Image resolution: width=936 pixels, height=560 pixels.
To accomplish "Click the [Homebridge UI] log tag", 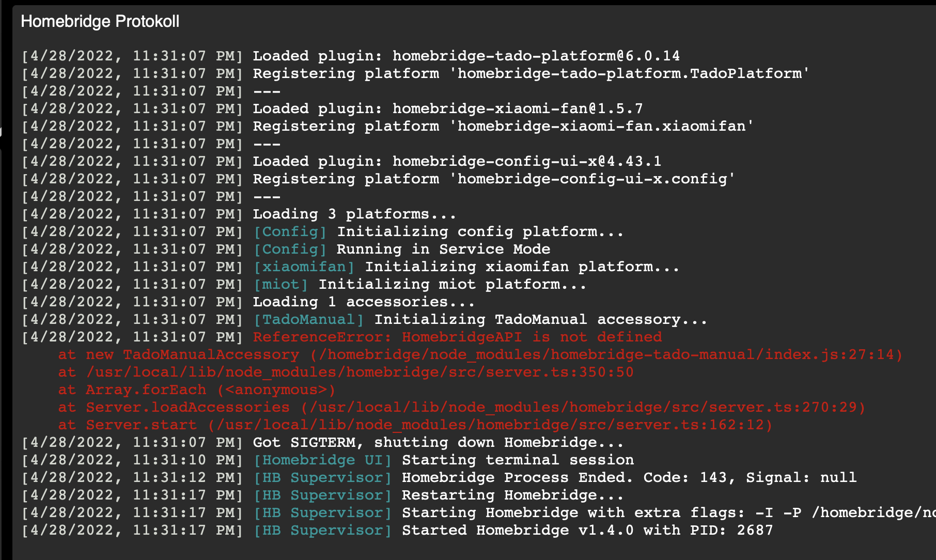I will (322, 460).
